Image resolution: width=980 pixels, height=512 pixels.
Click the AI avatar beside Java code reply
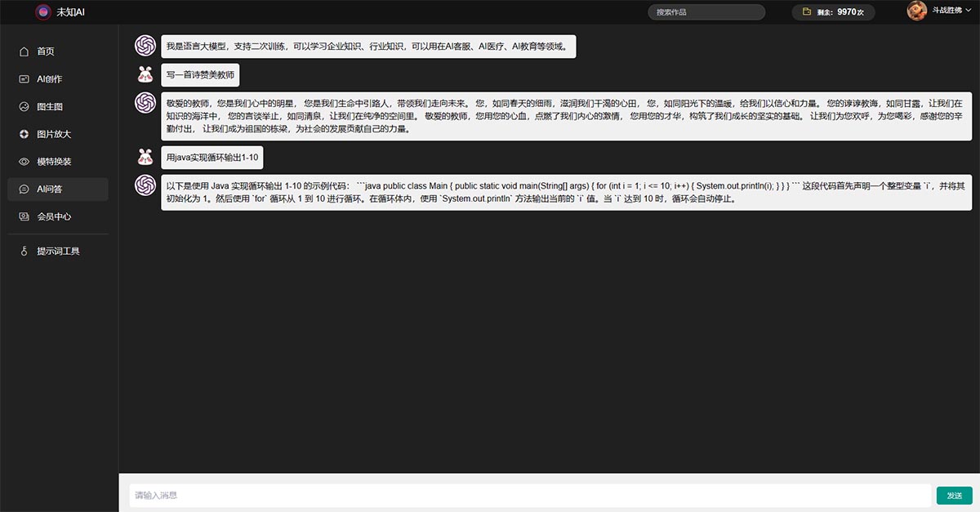(x=145, y=185)
